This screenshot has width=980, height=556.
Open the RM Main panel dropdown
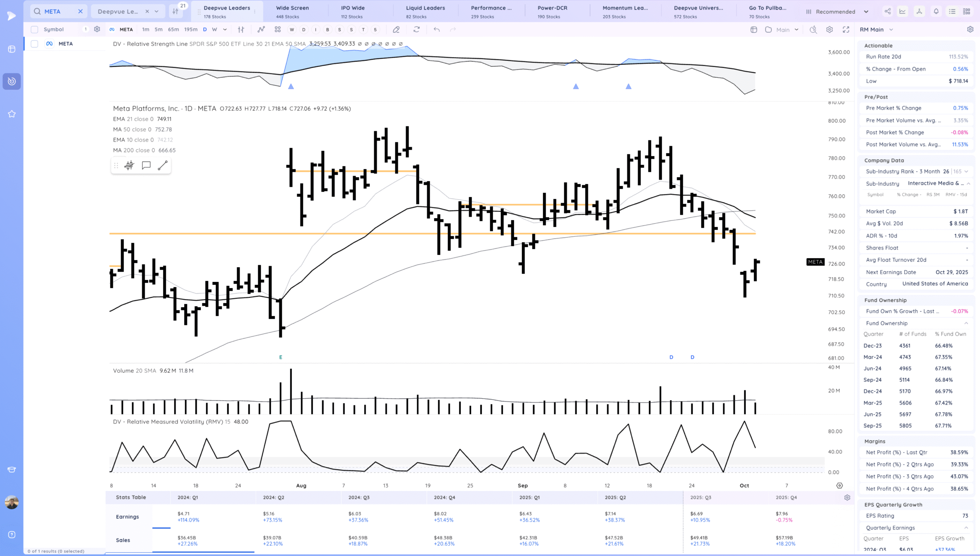[x=891, y=29]
